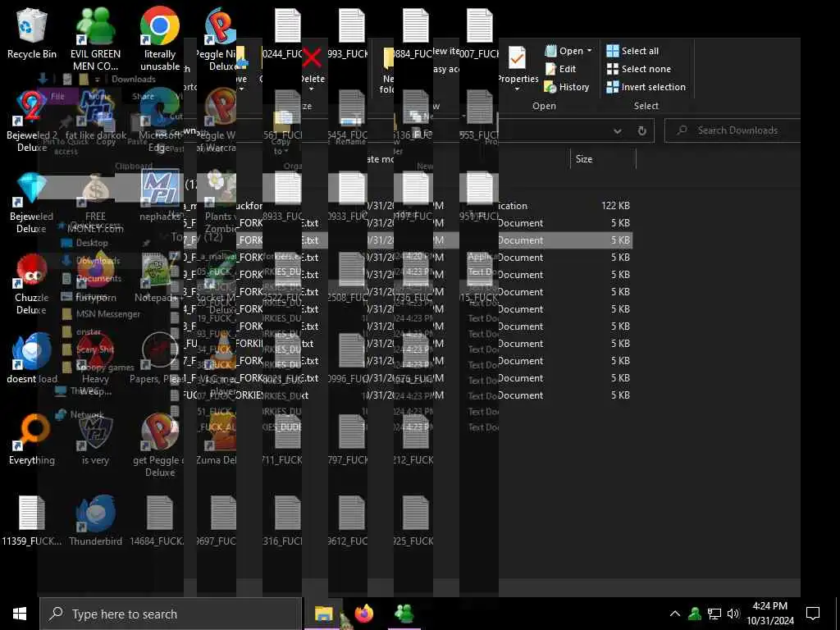This screenshot has width=840, height=630.
Task: Select the blue gem Bejeweled Deluxe shortcut
Action: tap(32, 203)
